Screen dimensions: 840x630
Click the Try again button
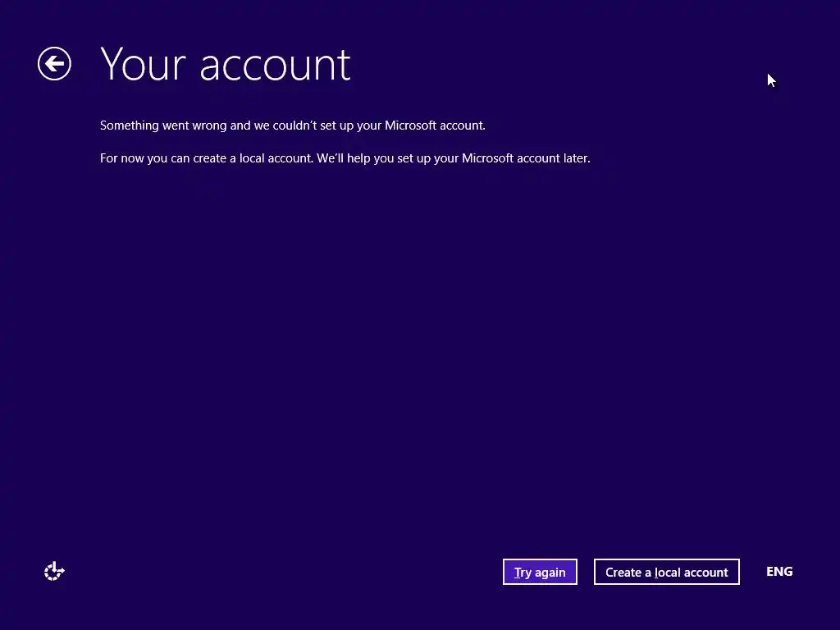pyautogui.click(x=540, y=572)
